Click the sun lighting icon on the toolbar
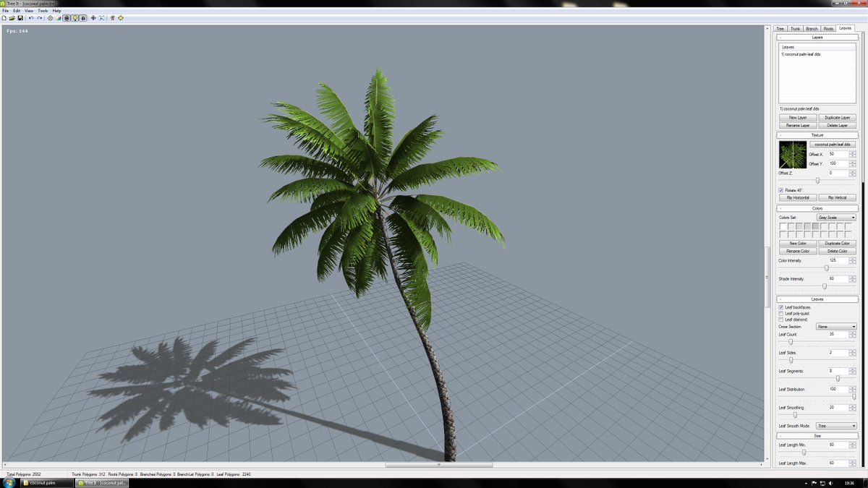The width and height of the screenshot is (868, 488). point(121,17)
